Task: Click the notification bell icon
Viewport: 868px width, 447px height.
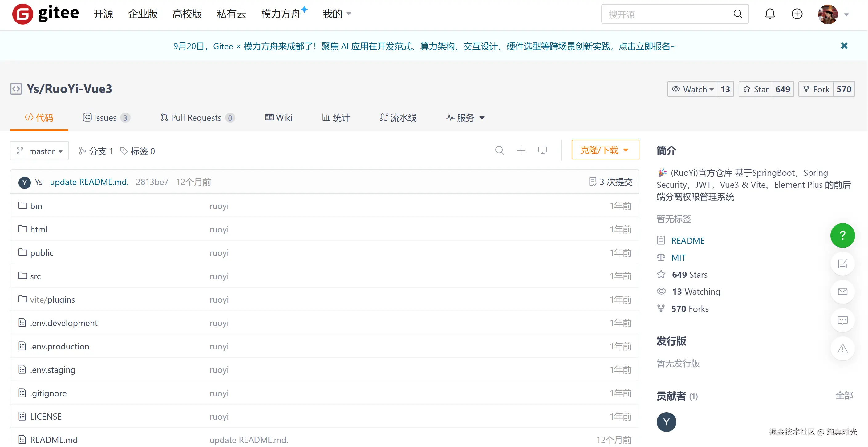Action: tap(770, 14)
